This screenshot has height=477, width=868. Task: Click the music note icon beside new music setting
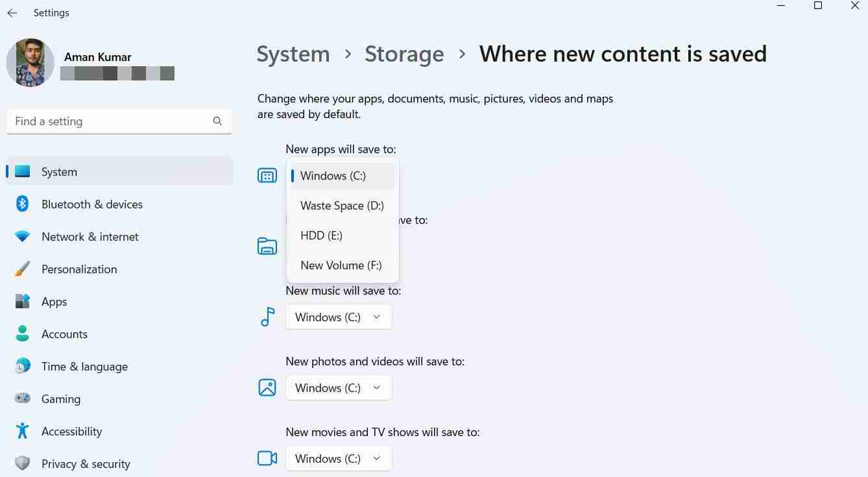coord(267,317)
